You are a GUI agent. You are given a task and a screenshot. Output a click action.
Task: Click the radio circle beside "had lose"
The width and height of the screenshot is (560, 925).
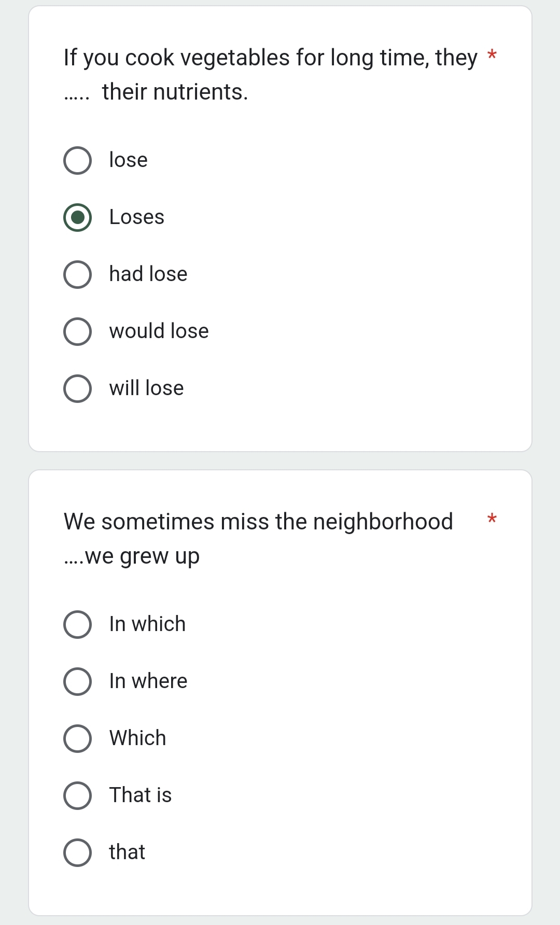coord(78,274)
